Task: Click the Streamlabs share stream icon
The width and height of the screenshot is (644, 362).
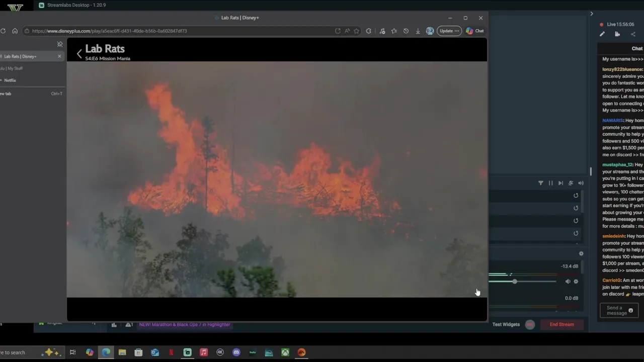Action: click(633, 34)
